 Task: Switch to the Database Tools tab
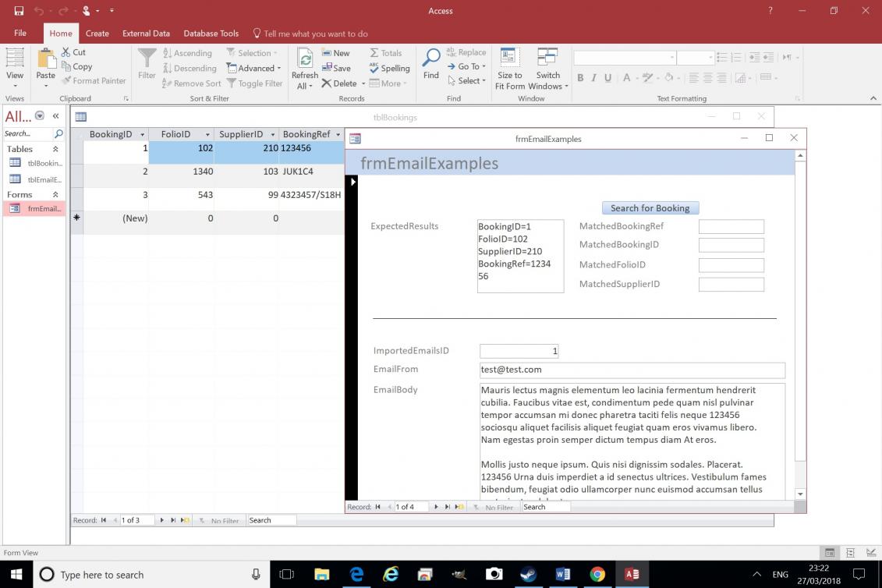[211, 34]
